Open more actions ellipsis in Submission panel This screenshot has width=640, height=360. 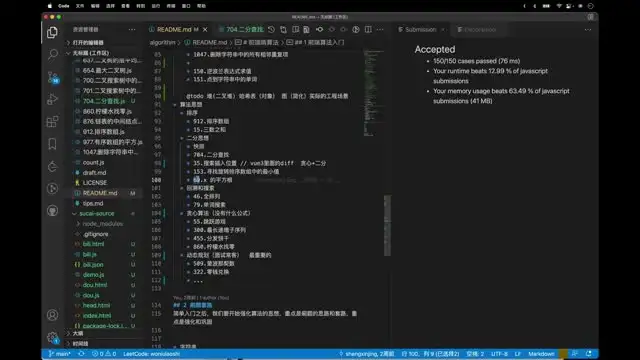click(588, 29)
